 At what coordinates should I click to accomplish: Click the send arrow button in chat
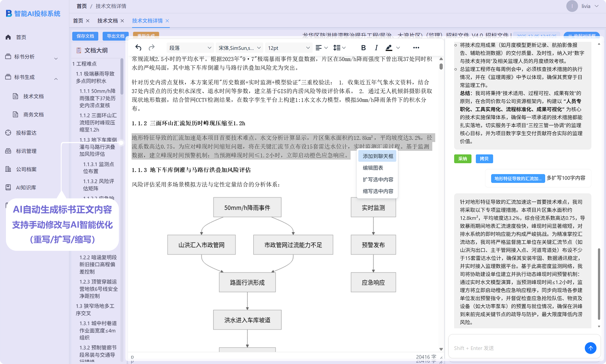[x=590, y=348]
